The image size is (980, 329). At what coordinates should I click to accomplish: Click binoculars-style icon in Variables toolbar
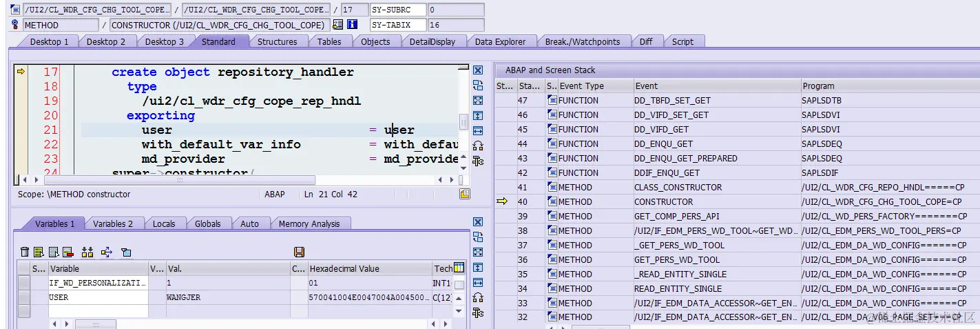87,252
